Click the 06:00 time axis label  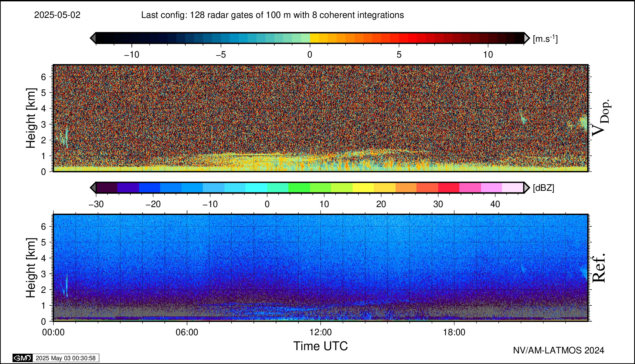(x=187, y=332)
